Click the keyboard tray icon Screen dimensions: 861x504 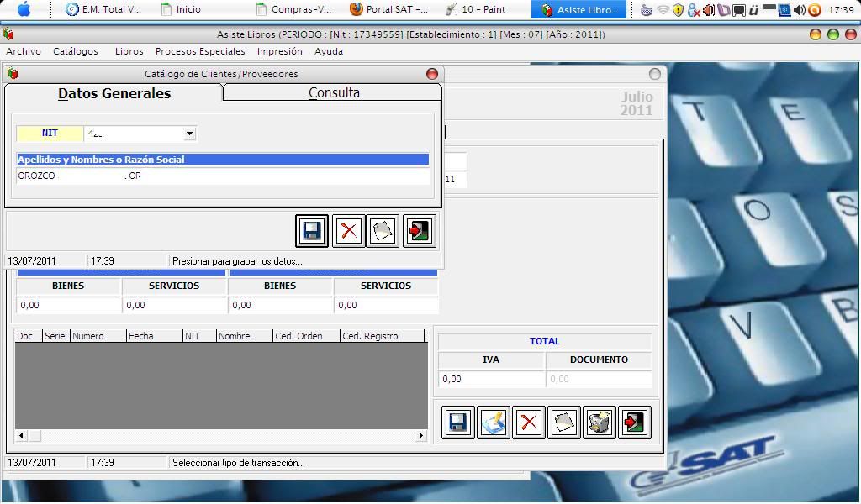coord(647,10)
